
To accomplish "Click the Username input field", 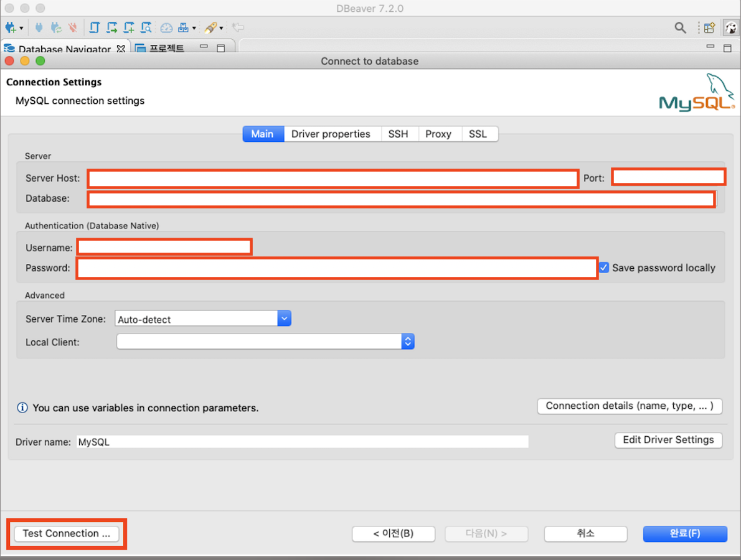I will pyautogui.click(x=164, y=247).
